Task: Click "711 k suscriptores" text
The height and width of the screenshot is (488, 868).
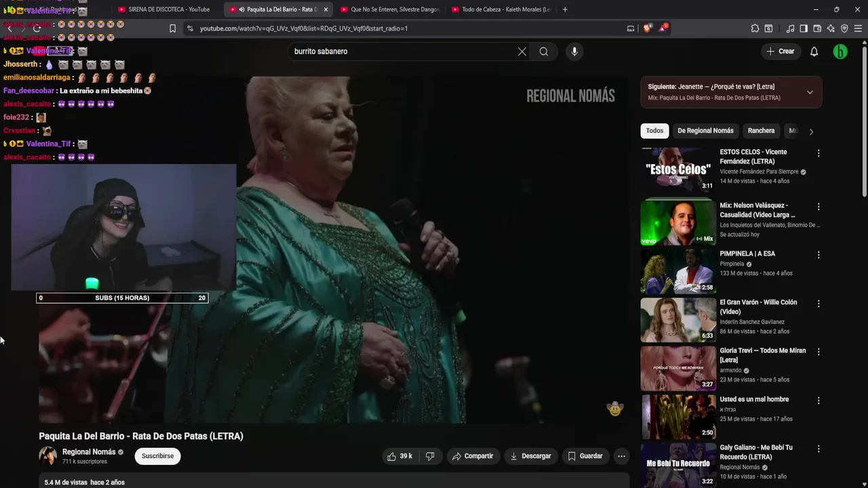Action: tap(85, 462)
